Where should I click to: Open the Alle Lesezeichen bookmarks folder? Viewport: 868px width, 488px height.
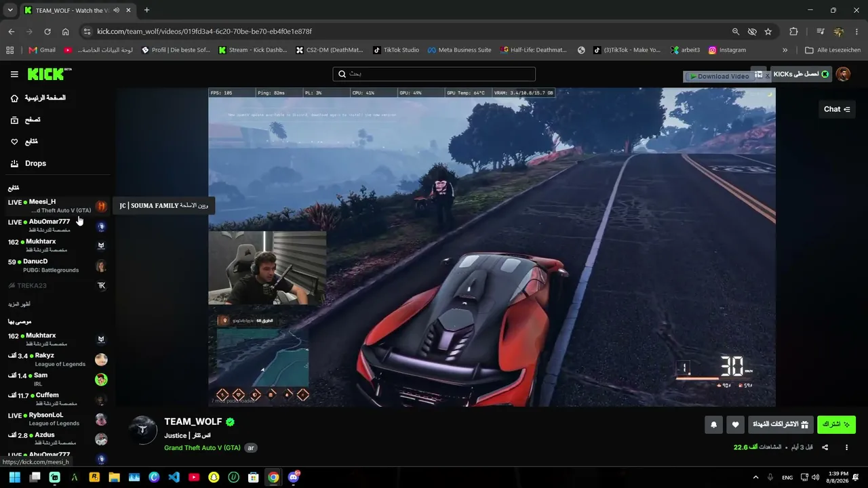tap(832, 50)
